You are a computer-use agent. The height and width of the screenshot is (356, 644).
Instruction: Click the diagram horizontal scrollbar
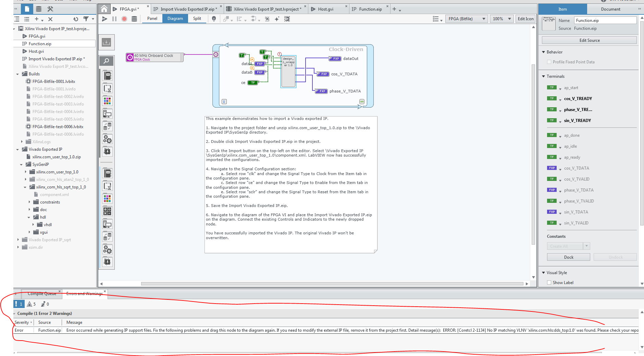pyautogui.click(x=332, y=284)
